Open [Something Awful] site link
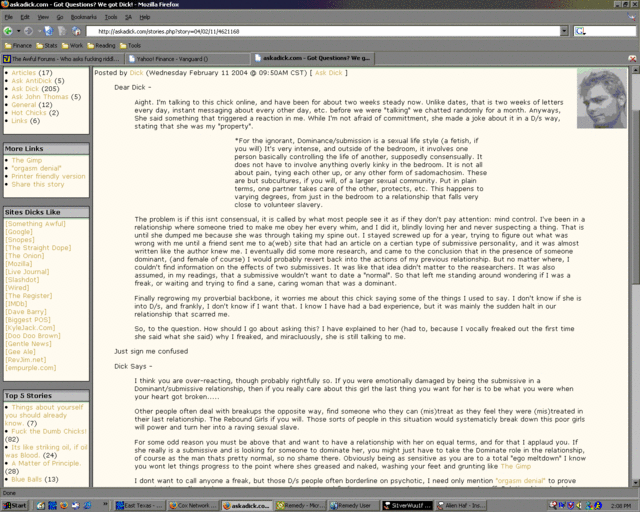This screenshot has width=640, height=512. coord(35,224)
